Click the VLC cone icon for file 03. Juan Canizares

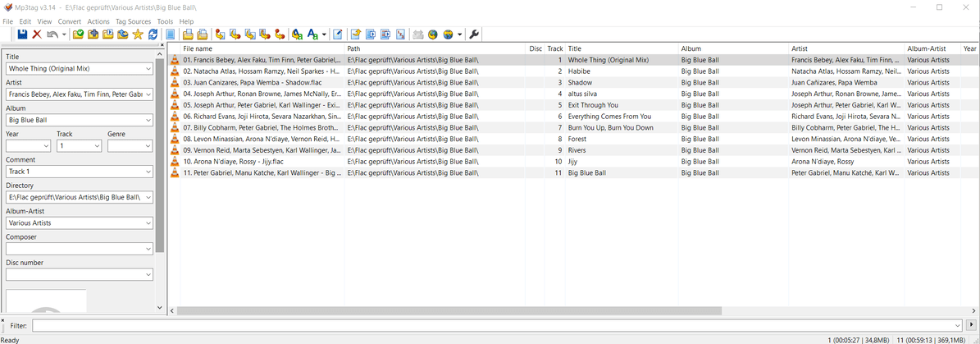pos(175,83)
